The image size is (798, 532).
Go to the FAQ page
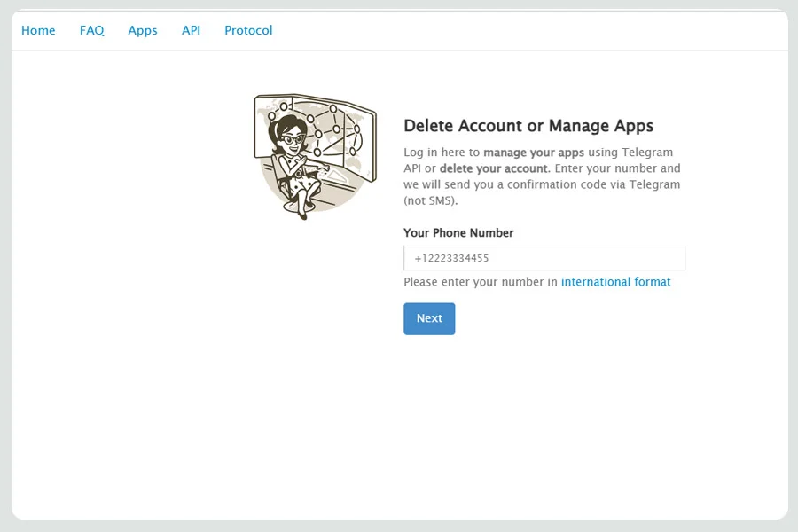(x=91, y=30)
